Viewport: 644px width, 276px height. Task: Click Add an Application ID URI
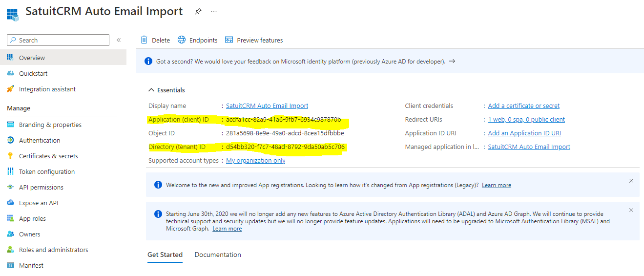pos(524,133)
